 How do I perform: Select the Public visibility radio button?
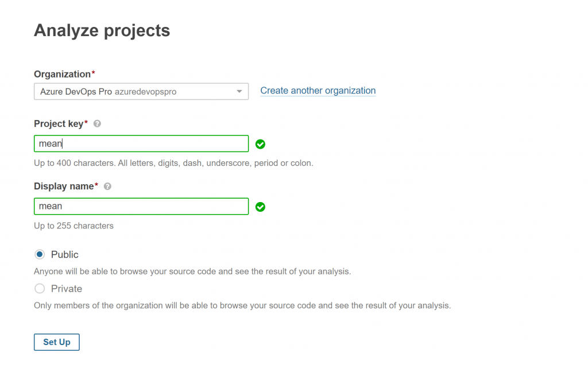(39, 254)
